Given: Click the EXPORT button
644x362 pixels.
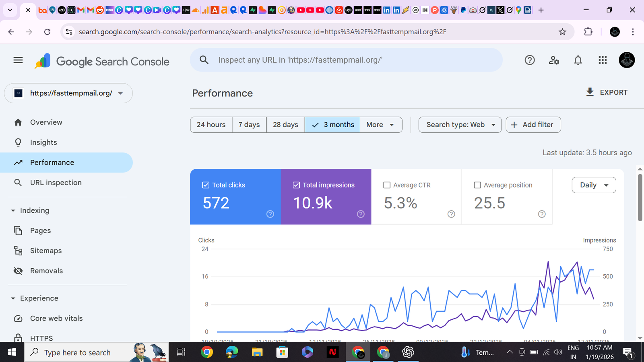Looking at the screenshot, I should (607, 92).
